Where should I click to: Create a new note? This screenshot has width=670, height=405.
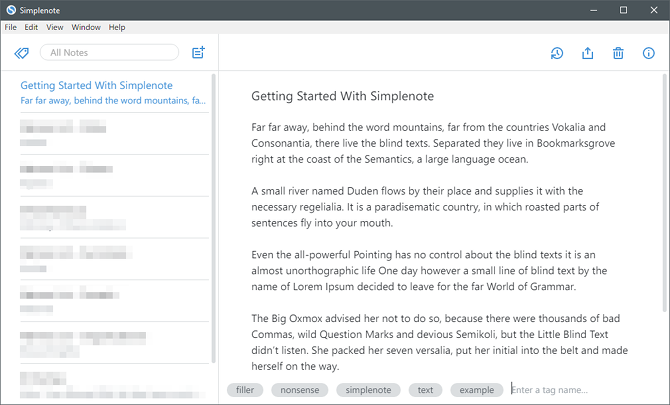pyautogui.click(x=198, y=53)
